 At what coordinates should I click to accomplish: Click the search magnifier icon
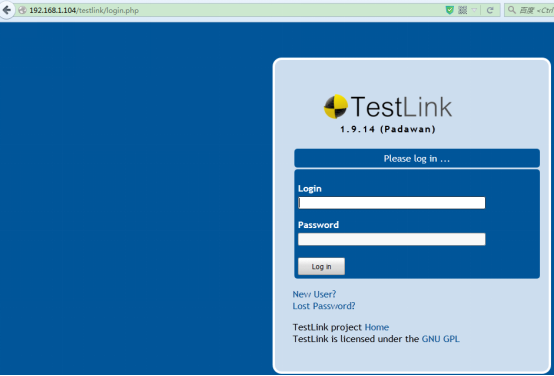(512, 10)
